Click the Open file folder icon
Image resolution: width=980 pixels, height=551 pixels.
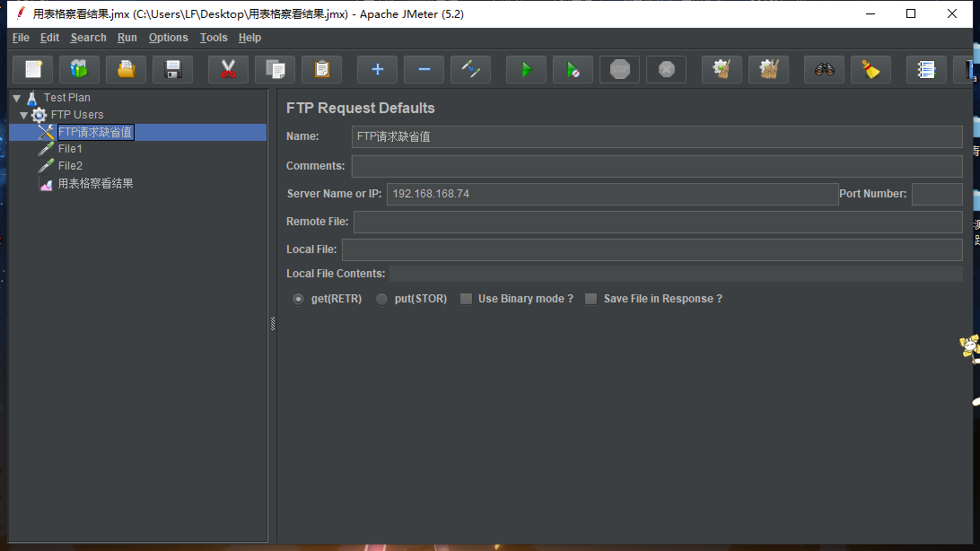[x=126, y=69]
